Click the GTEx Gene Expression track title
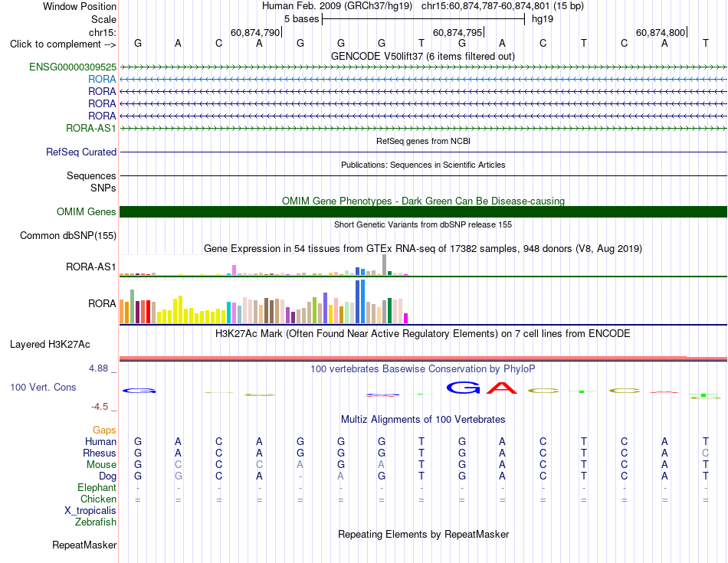Screen dimensions: 728x563 pyautogui.click(x=423, y=248)
